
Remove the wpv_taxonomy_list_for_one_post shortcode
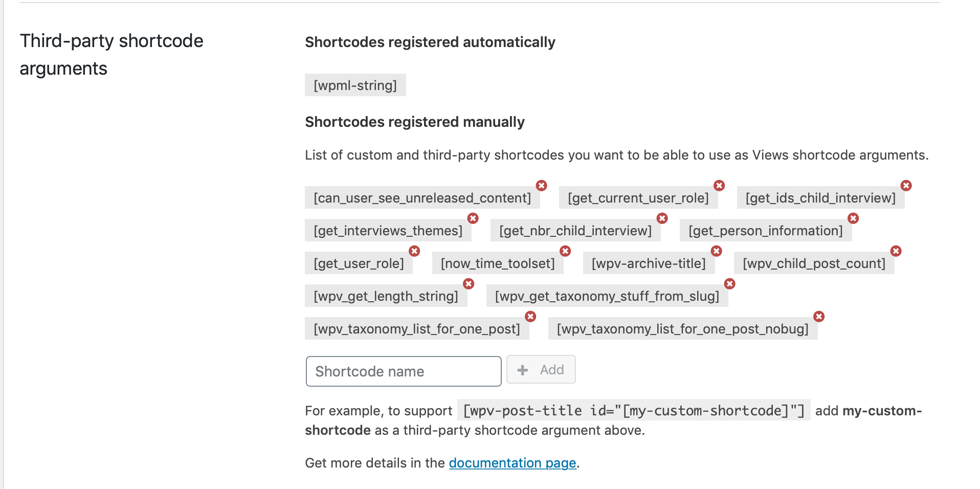tap(531, 317)
